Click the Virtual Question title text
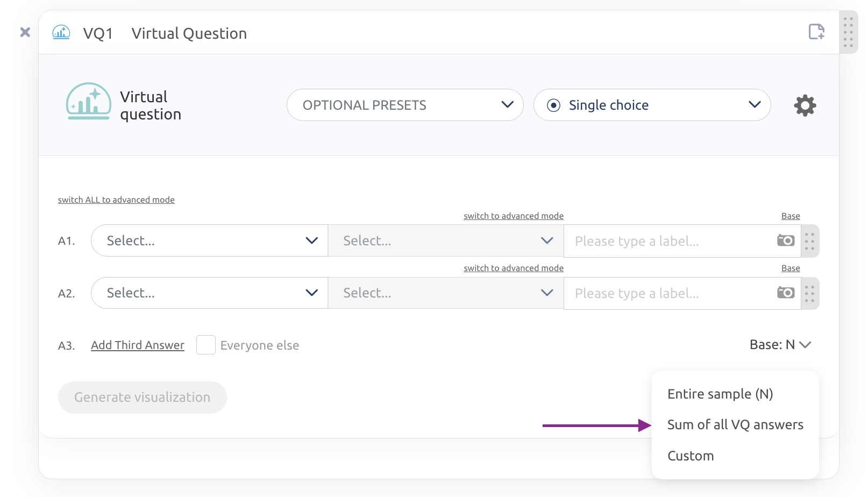Viewport: 868px width, 497px height. tap(189, 33)
